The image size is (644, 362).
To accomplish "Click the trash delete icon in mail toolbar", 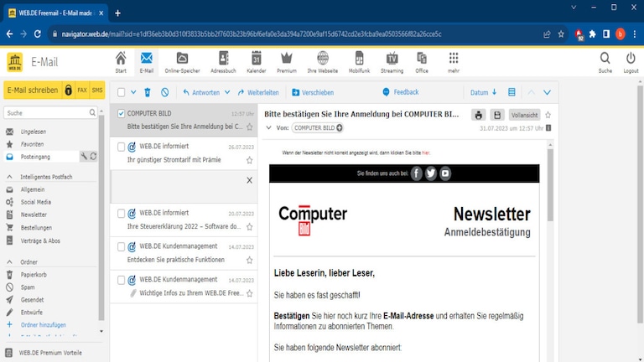I will click(x=148, y=92).
